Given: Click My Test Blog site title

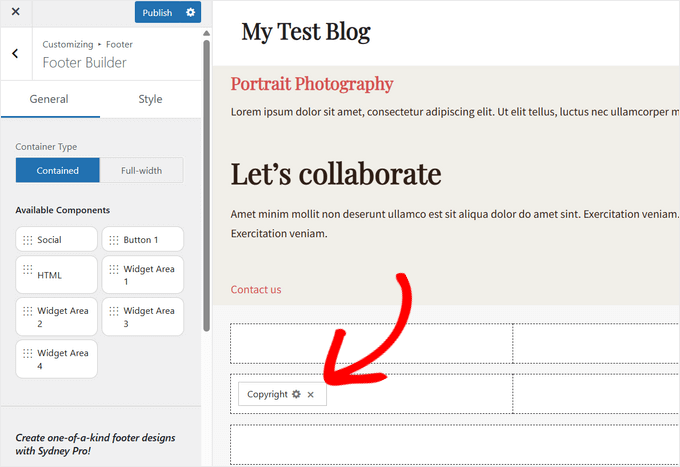Looking at the screenshot, I should pyautogui.click(x=305, y=31).
